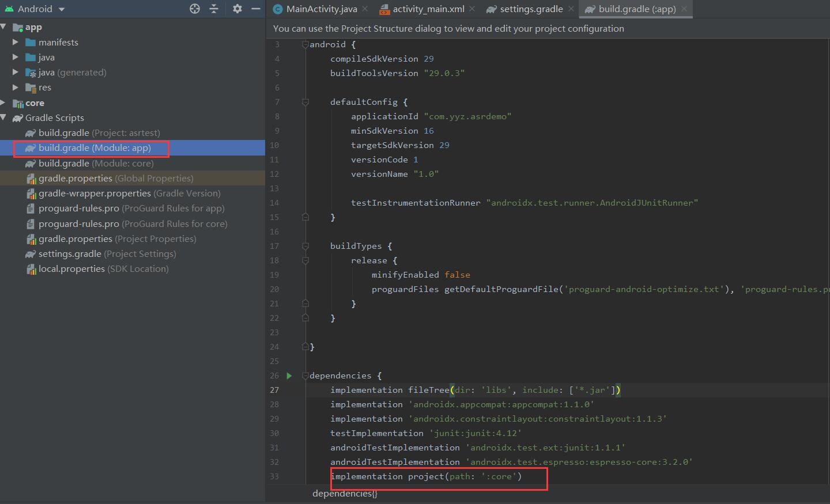Close the settings.gradle tab
This screenshot has height=504, width=830.
[x=571, y=9]
